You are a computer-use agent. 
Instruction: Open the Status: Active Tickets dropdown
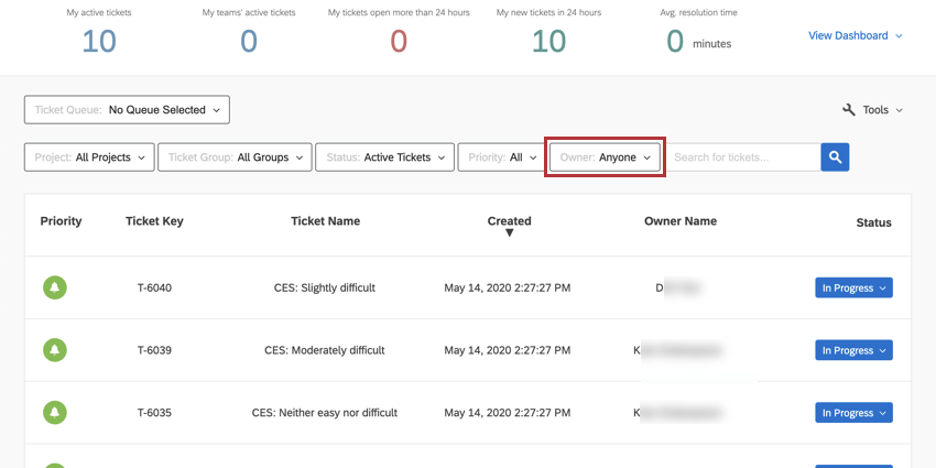click(x=385, y=158)
